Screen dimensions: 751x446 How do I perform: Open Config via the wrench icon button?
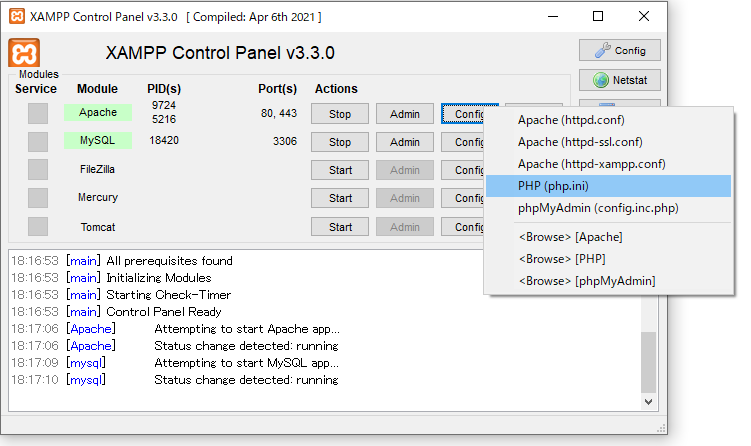(x=619, y=50)
